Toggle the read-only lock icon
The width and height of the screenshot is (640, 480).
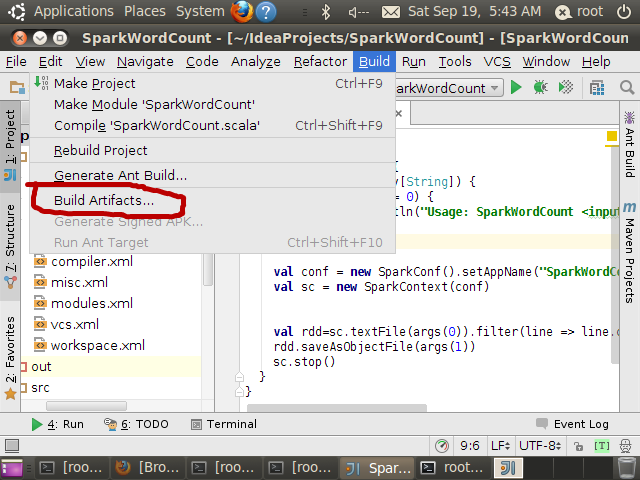578,446
